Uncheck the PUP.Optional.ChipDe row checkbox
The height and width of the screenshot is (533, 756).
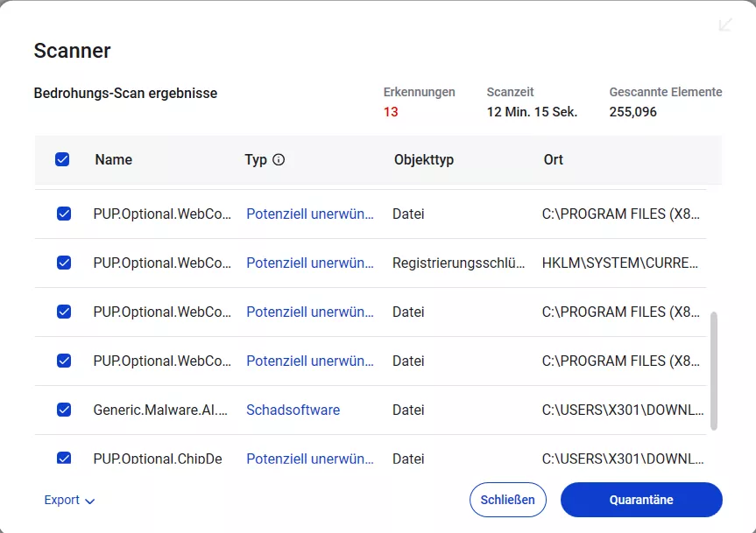(64, 458)
